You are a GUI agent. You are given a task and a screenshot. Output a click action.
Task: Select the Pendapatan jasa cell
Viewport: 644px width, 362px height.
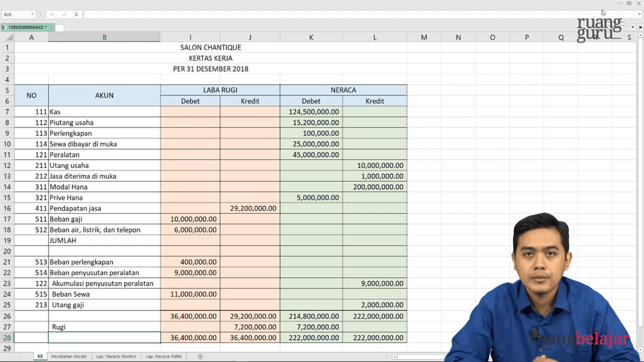click(104, 209)
